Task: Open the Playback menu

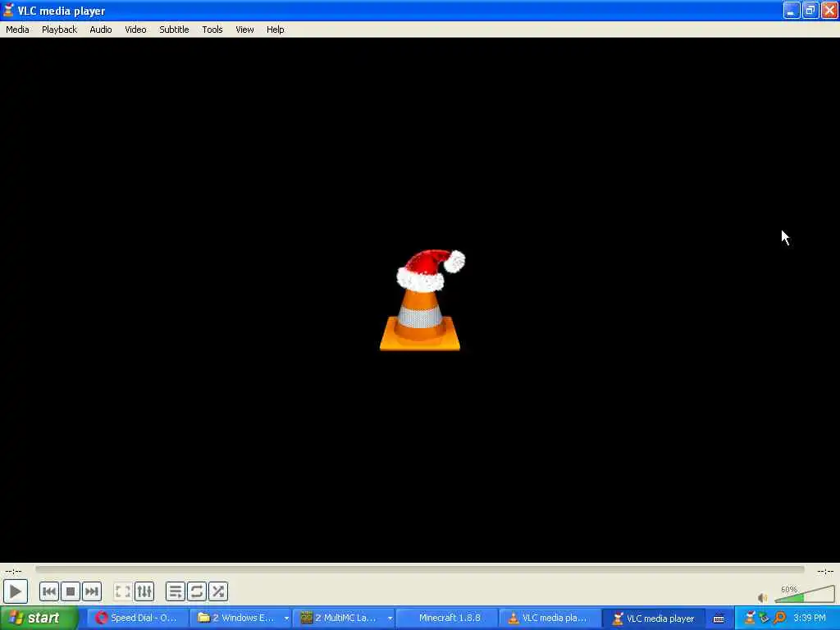Action: [x=59, y=30]
